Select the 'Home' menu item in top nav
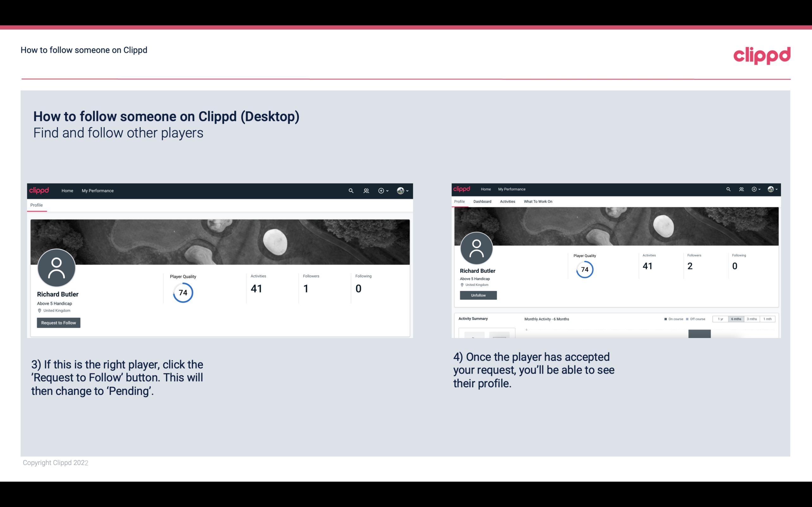Screen dimensions: 812x507 (67, 190)
